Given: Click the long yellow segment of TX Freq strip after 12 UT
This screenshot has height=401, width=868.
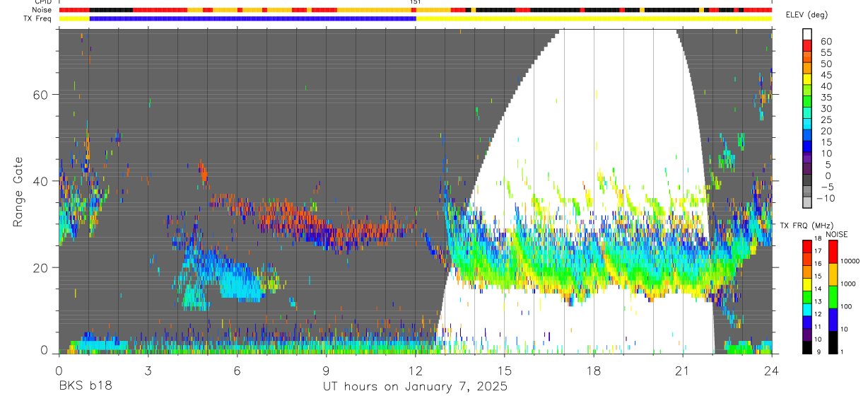Looking at the screenshot, I should (594, 18).
